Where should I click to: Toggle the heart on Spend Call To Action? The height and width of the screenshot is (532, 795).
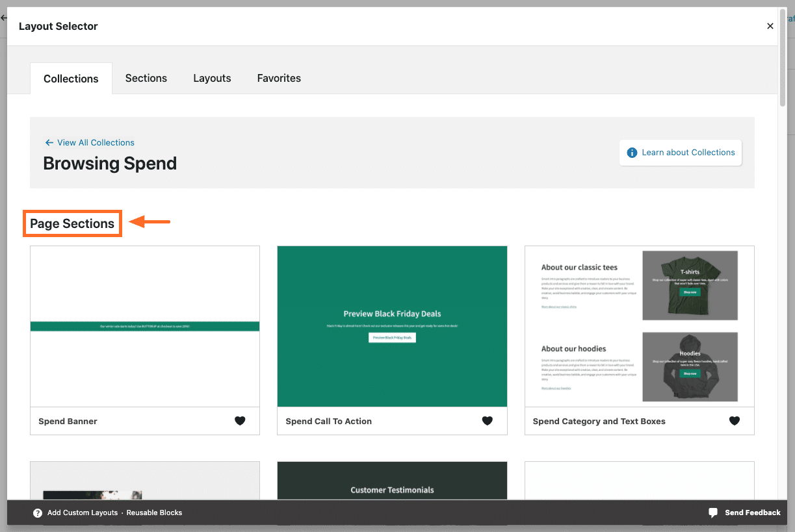[x=488, y=421]
